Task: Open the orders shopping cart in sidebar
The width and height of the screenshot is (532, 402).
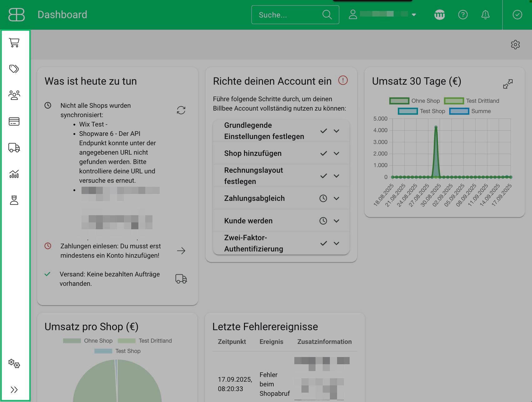Action: tap(14, 42)
